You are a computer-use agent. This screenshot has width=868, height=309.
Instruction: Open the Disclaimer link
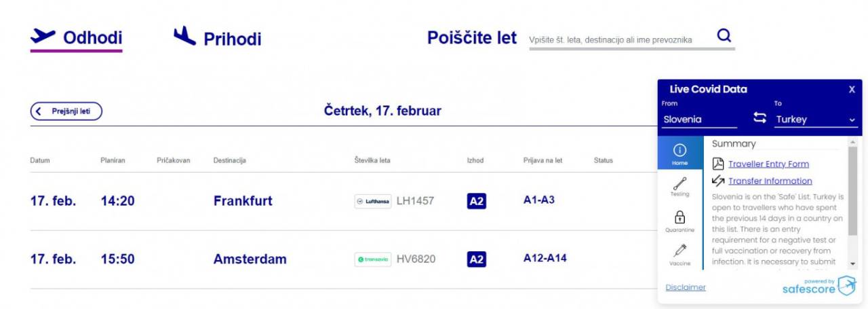pyautogui.click(x=686, y=287)
